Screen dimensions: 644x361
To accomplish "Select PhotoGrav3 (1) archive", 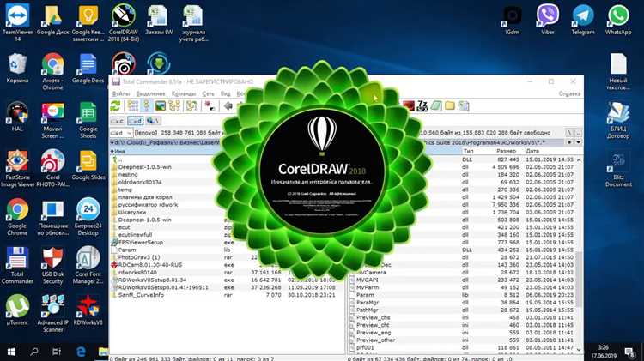I will coord(139,257).
